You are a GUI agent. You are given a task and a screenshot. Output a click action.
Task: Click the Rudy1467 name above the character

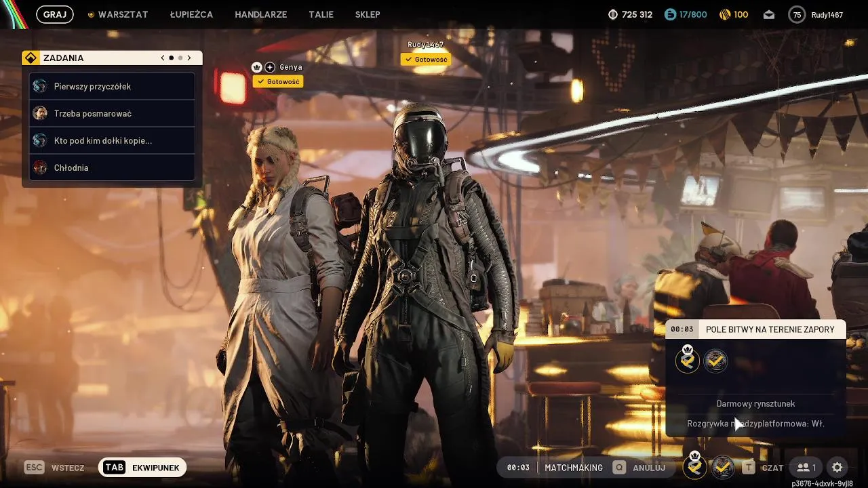pos(425,45)
